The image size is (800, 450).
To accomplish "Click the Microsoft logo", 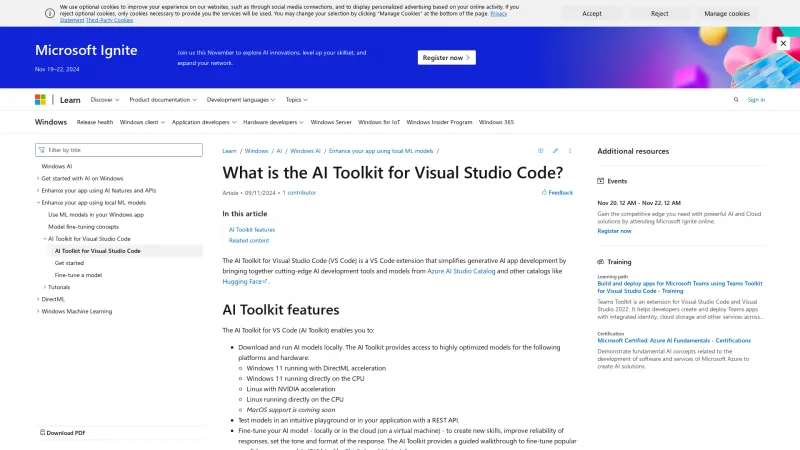I will tap(40, 99).
